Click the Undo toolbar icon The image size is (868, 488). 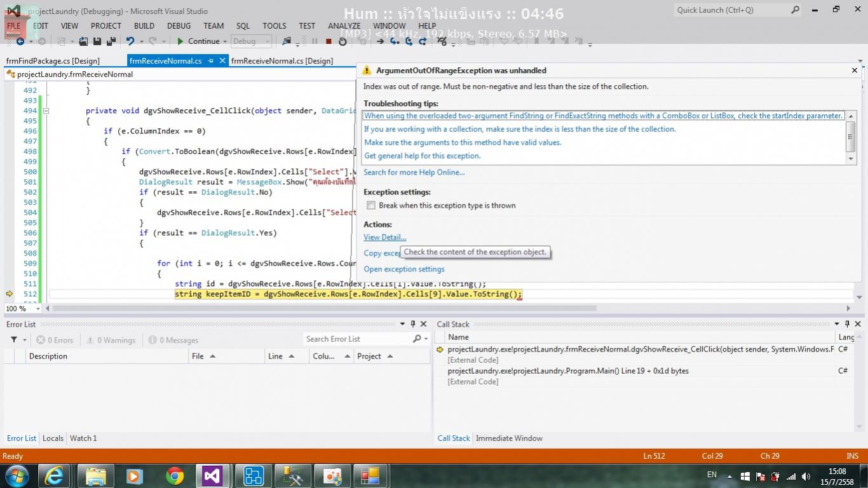coord(130,41)
